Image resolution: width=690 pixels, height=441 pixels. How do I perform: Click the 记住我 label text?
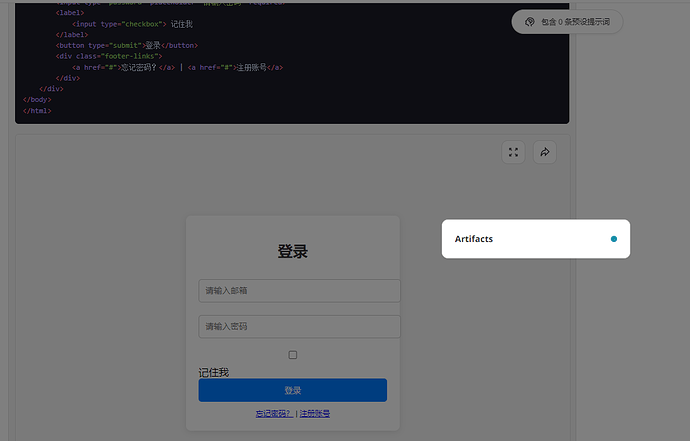tap(213, 372)
